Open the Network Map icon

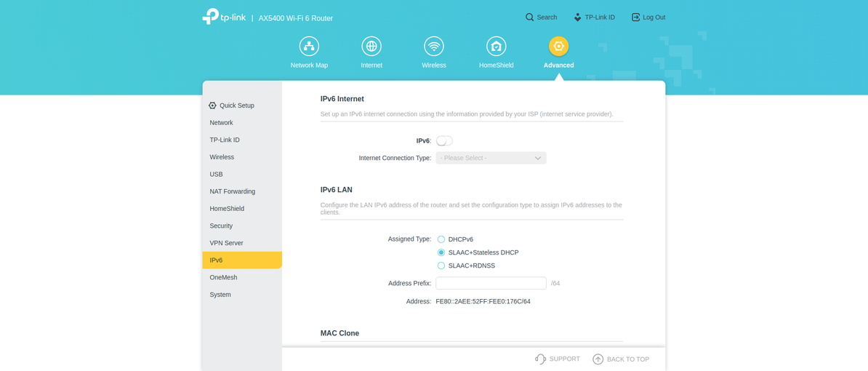(309, 47)
